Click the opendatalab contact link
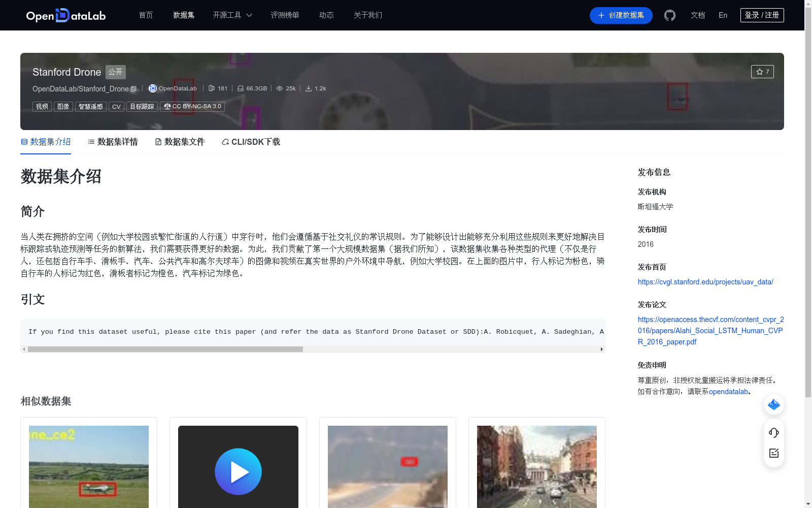This screenshot has width=812, height=508. tap(728, 392)
